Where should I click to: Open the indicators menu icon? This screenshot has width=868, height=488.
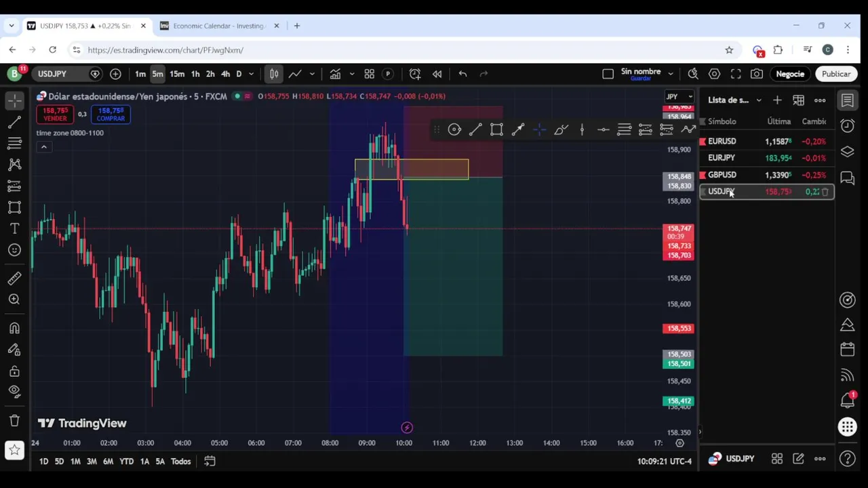335,74
